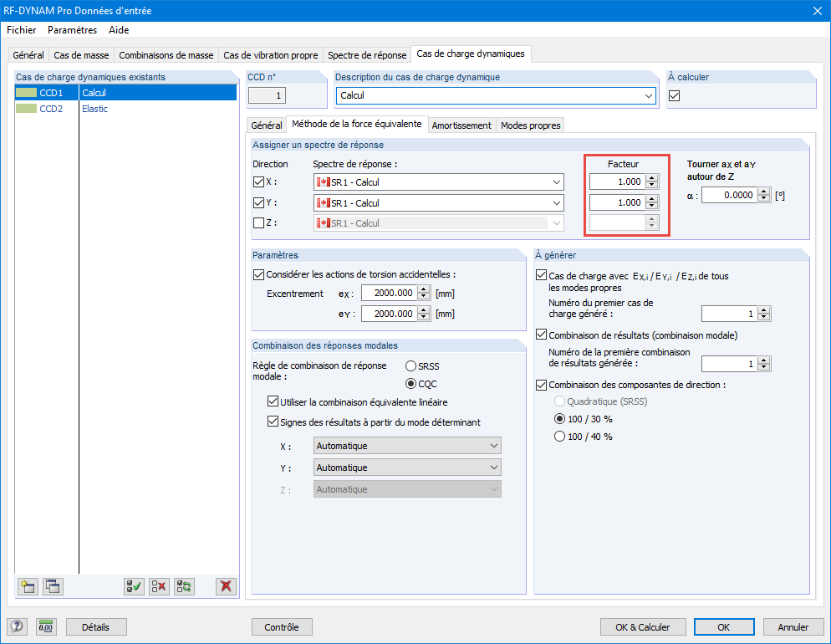Open the Aide menu
This screenshot has width=831, height=644.
(119, 30)
